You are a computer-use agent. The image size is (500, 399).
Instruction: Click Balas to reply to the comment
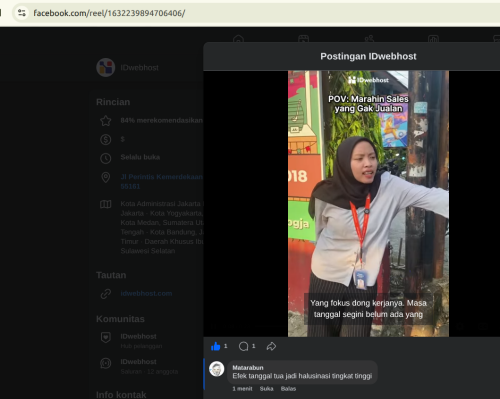pos(288,389)
